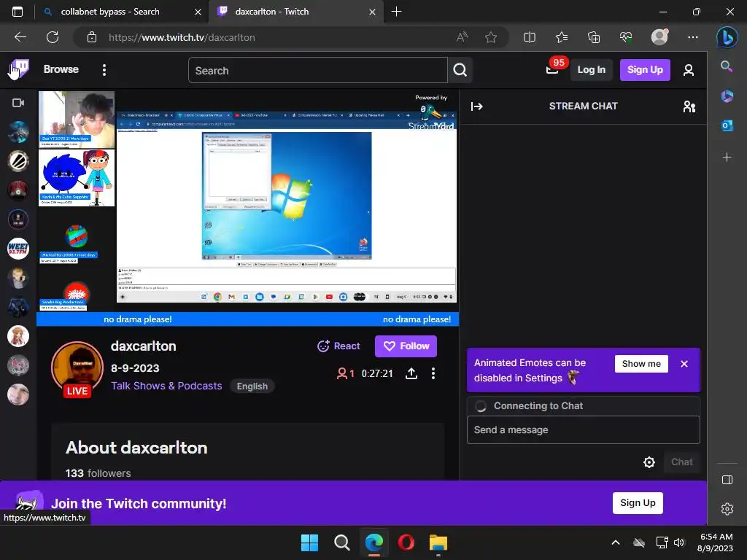Click Sign Up on the community banner
Screen dimensions: 747x560
click(x=638, y=503)
